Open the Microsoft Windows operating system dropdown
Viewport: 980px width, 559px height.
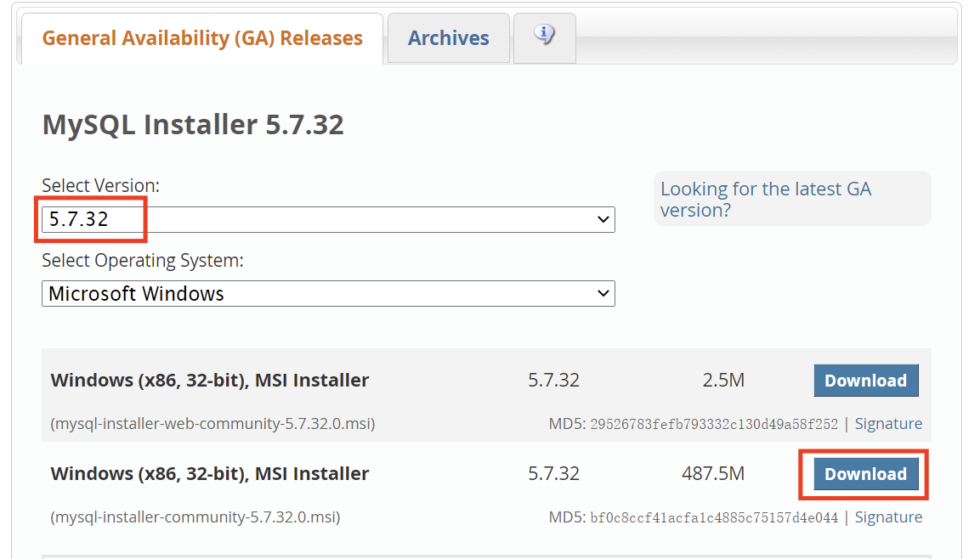point(327,294)
